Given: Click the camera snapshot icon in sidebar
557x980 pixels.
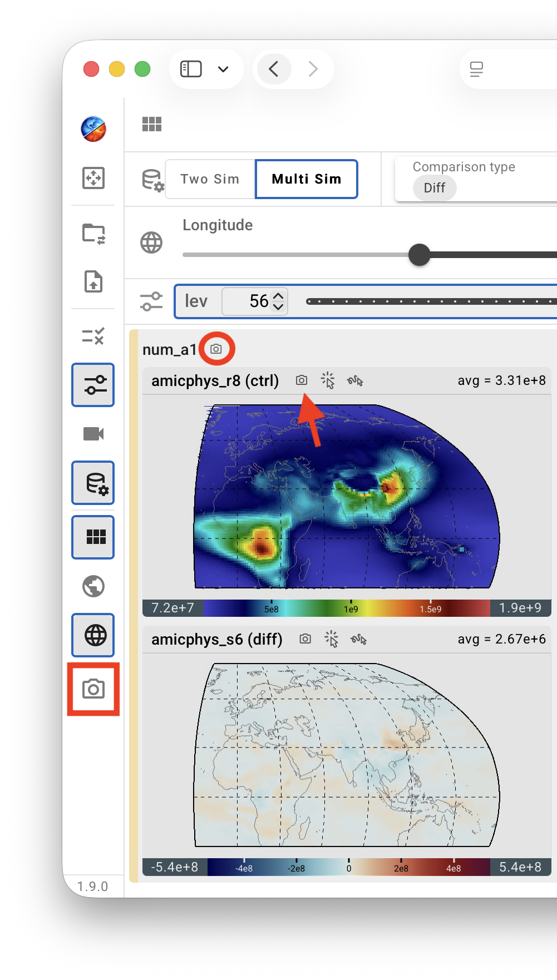Looking at the screenshot, I should click(93, 689).
